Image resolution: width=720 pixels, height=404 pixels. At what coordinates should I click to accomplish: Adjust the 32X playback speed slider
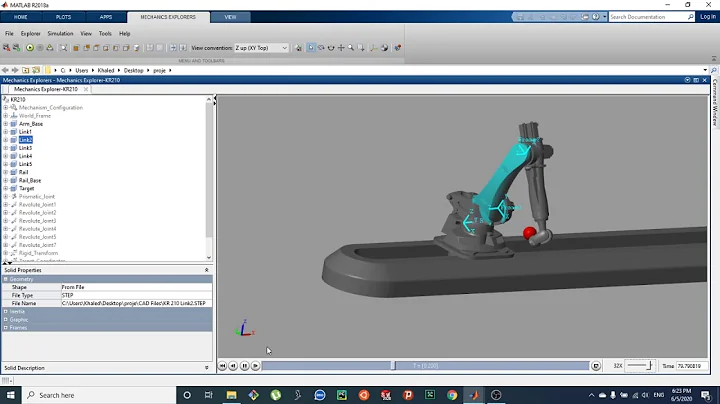click(x=640, y=366)
